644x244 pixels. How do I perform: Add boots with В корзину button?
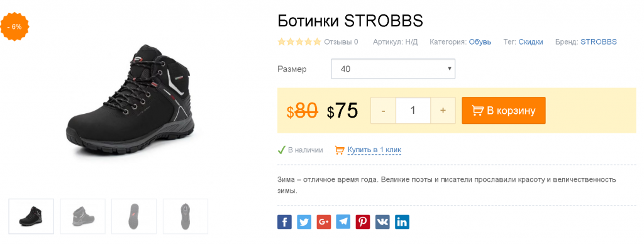coord(504,111)
